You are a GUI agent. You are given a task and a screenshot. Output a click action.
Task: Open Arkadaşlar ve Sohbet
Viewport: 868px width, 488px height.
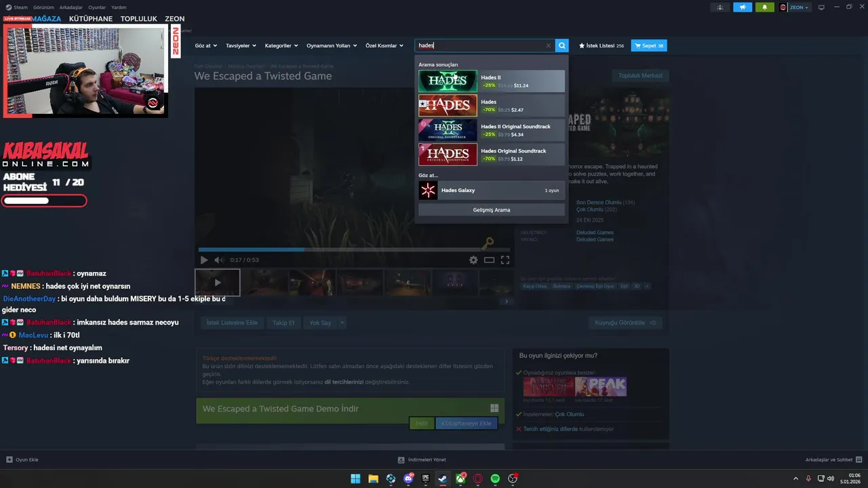[833, 460]
